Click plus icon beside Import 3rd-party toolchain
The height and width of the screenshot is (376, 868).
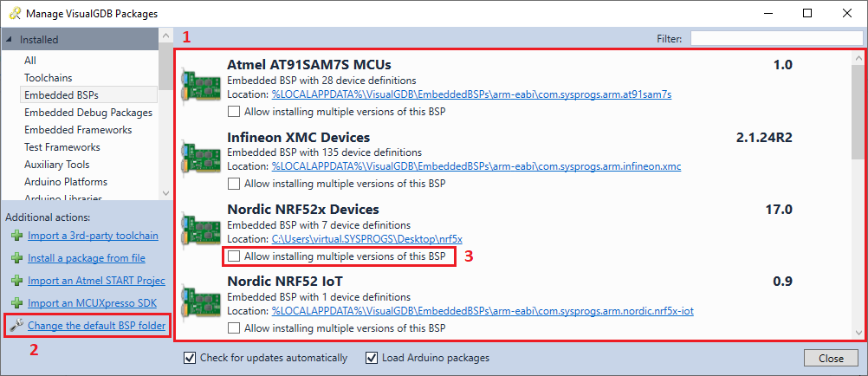(x=17, y=236)
